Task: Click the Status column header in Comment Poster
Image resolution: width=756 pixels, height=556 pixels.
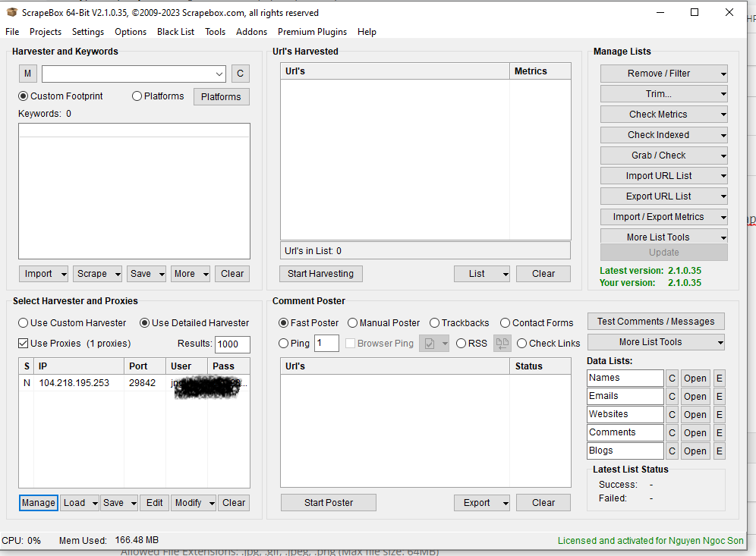Action: [540, 366]
